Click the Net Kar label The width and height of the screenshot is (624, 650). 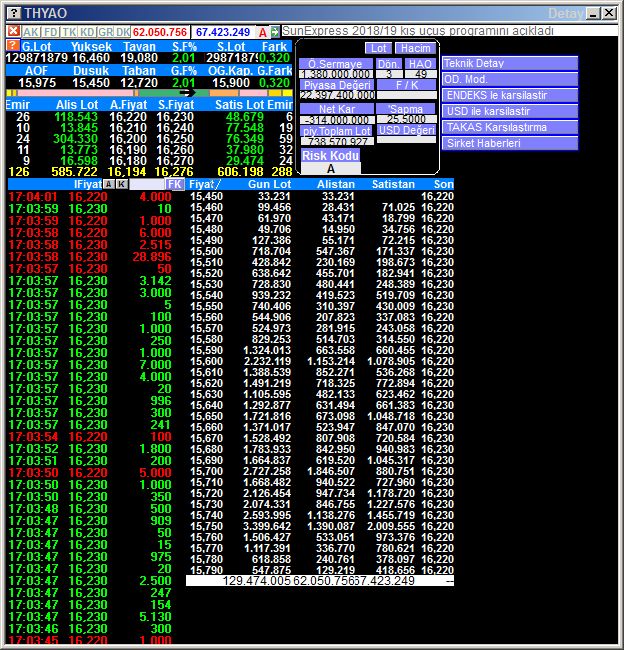337,109
